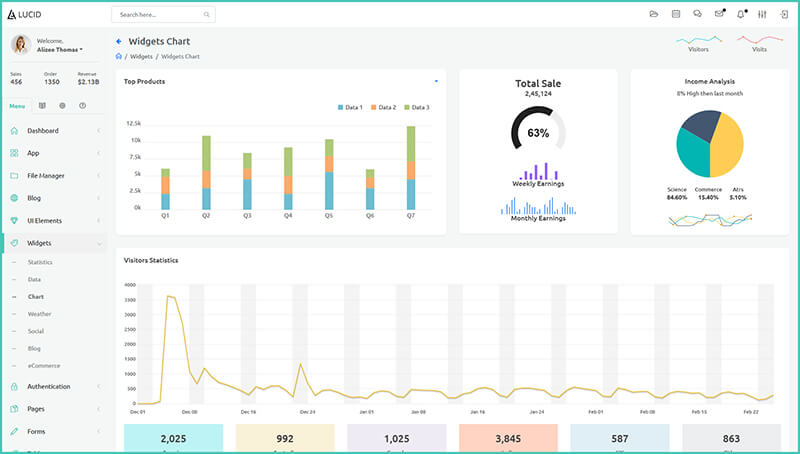Click the Search here input field
The height and width of the screenshot is (454, 800).
coord(160,15)
